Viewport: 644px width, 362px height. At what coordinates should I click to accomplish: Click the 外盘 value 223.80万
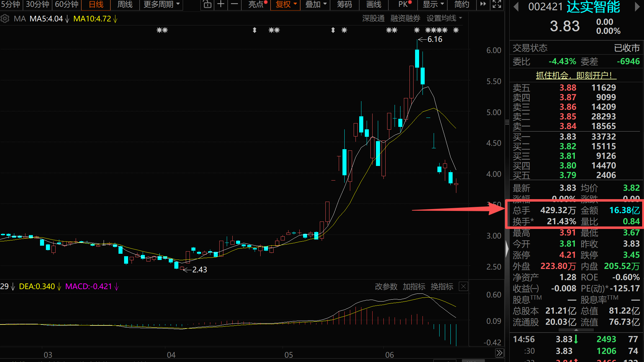[x=558, y=266]
